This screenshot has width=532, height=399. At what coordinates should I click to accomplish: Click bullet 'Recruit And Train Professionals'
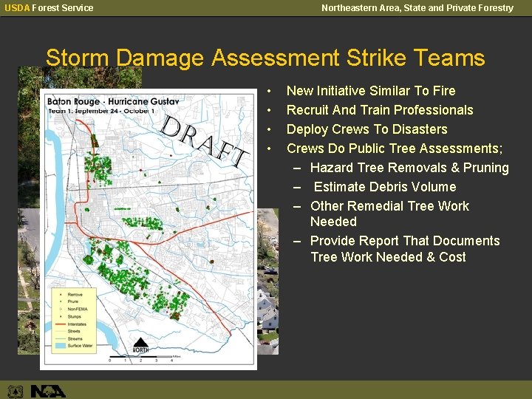(380, 110)
